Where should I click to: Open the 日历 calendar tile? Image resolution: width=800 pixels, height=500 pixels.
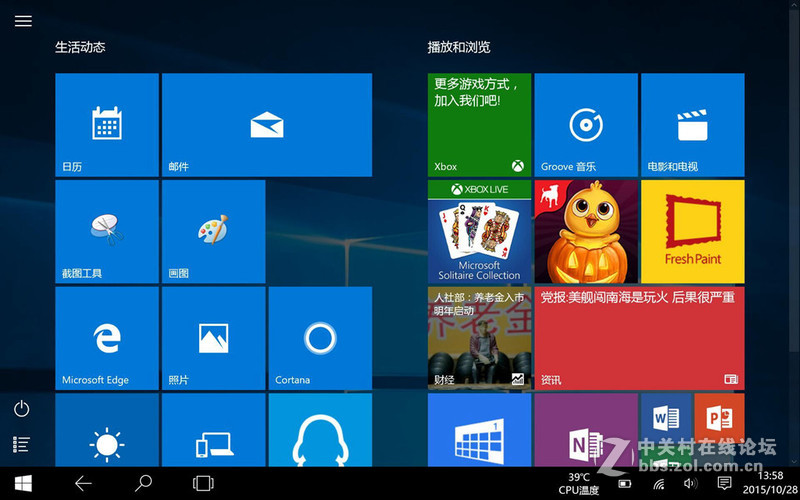(x=107, y=125)
